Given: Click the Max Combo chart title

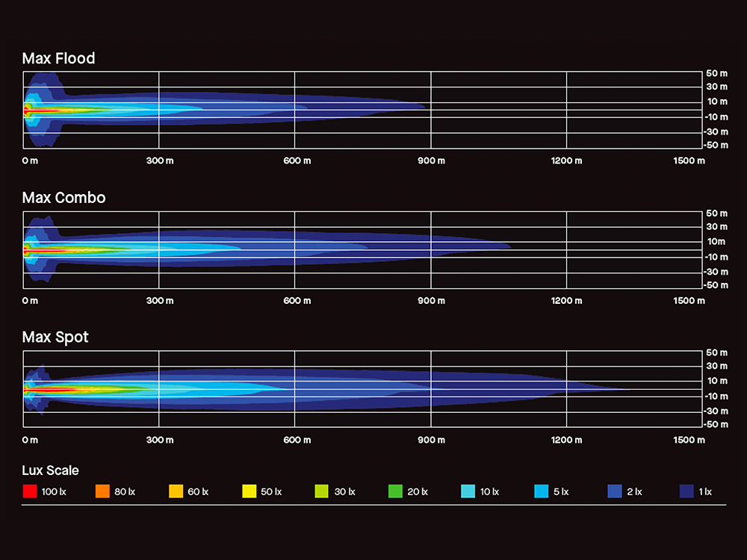Looking at the screenshot, I should [63, 198].
